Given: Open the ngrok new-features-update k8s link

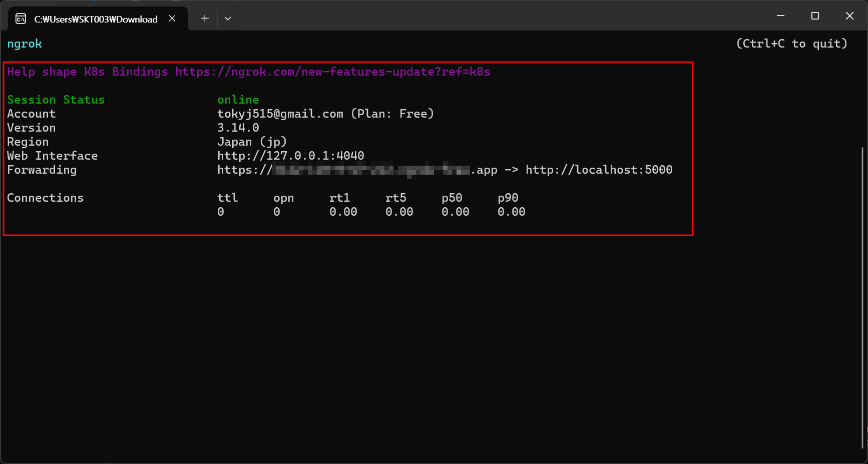Looking at the screenshot, I should (x=333, y=72).
